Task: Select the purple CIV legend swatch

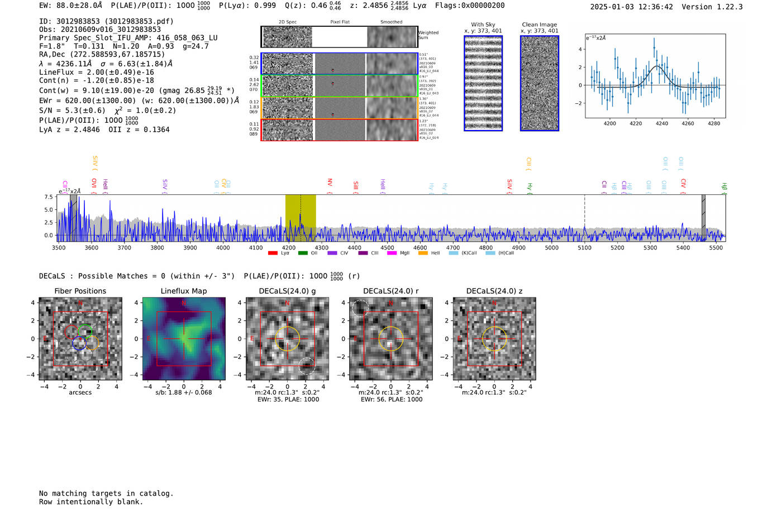Action: [x=332, y=253]
